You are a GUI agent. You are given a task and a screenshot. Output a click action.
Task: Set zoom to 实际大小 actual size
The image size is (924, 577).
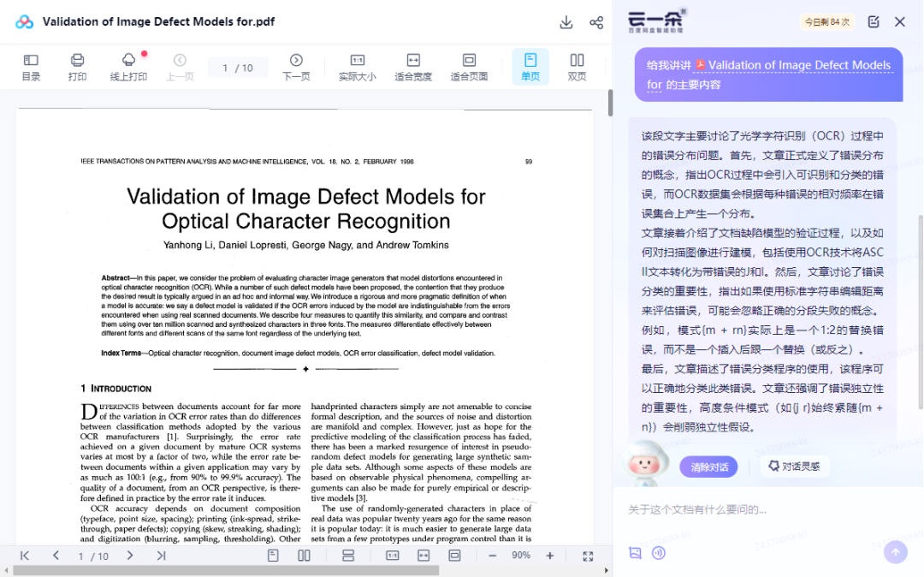click(357, 67)
